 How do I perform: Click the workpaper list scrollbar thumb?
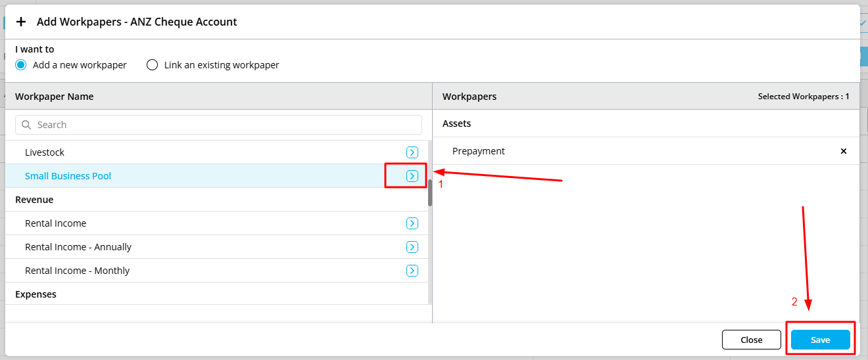click(430, 193)
